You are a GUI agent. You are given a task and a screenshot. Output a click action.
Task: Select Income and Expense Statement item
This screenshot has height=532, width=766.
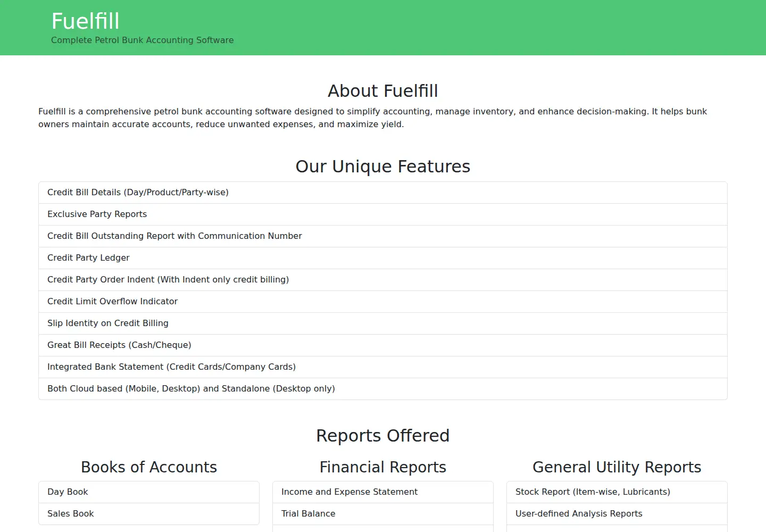click(383, 492)
